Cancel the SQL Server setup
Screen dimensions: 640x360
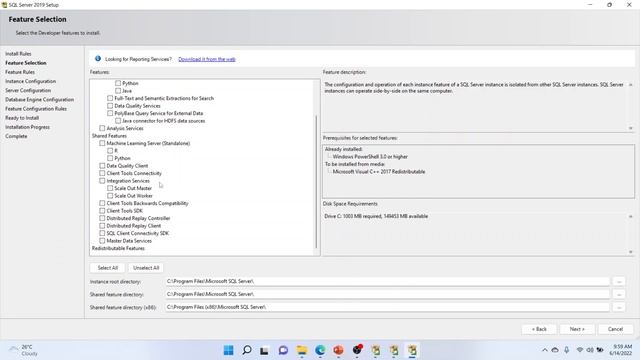(x=615, y=329)
